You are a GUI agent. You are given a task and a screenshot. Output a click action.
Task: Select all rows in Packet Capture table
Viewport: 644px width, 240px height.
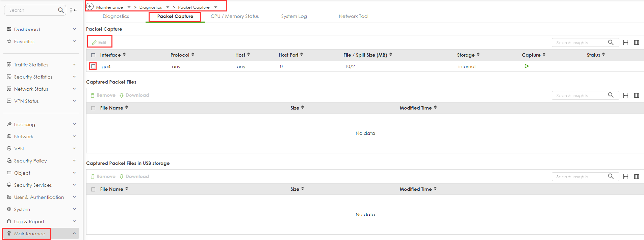[93, 55]
